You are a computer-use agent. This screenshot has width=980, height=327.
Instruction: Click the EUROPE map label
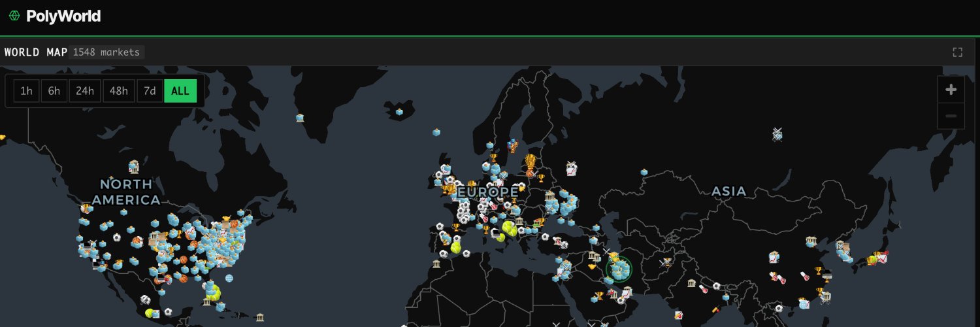[x=488, y=192]
